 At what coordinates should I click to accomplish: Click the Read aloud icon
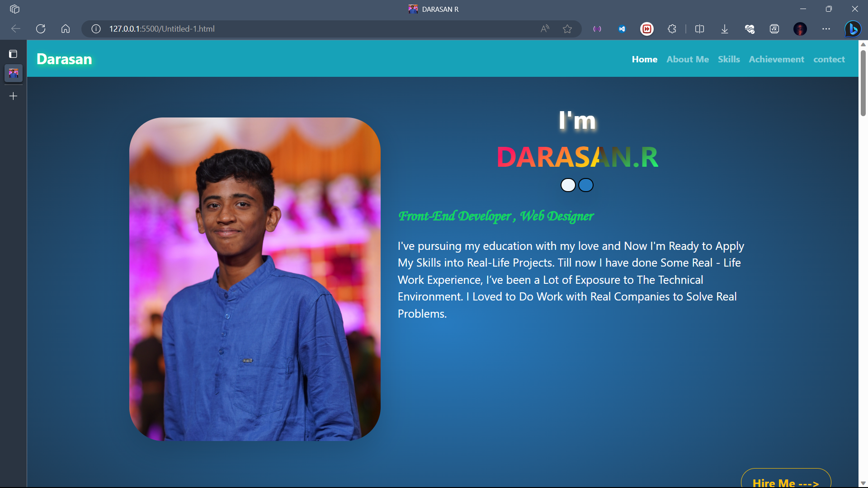(x=545, y=29)
